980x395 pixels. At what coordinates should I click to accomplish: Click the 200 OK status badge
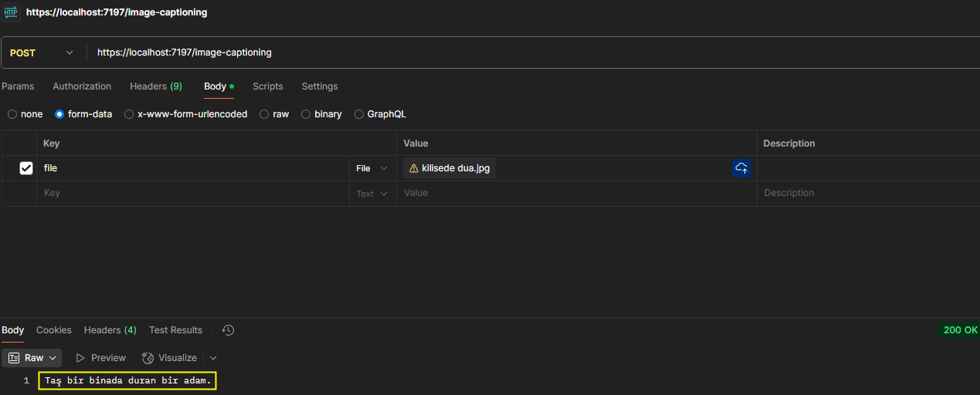tap(960, 330)
